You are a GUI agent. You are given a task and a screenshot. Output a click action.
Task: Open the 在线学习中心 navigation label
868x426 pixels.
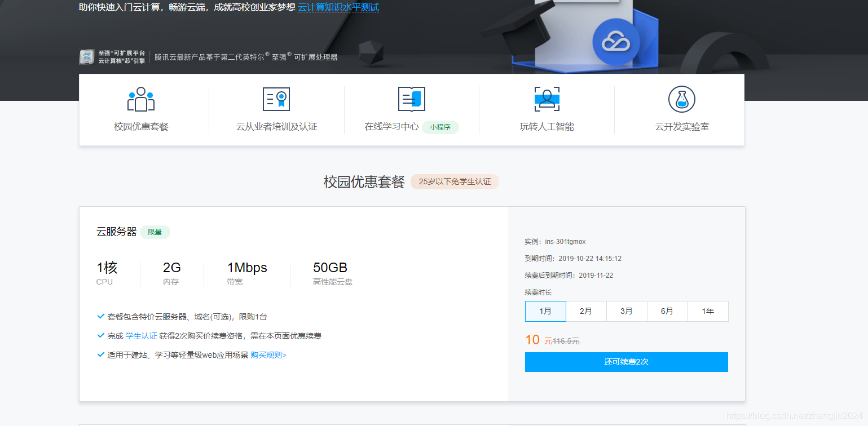click(x=391, y=127)
